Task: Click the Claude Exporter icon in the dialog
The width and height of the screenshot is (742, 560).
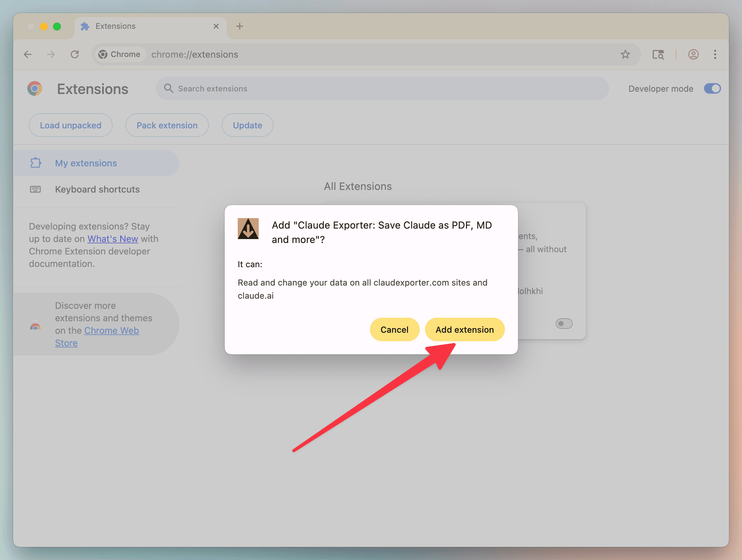Action: (248, 229)
